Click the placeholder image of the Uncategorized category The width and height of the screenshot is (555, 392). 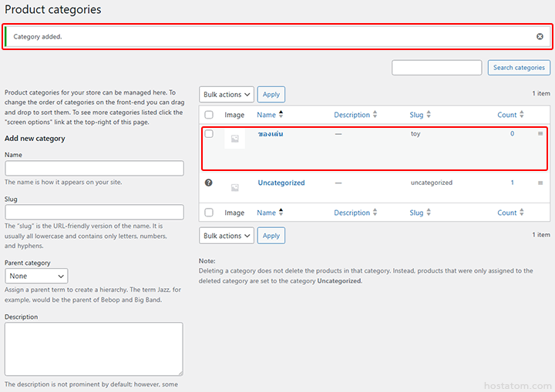coord(234,186)
